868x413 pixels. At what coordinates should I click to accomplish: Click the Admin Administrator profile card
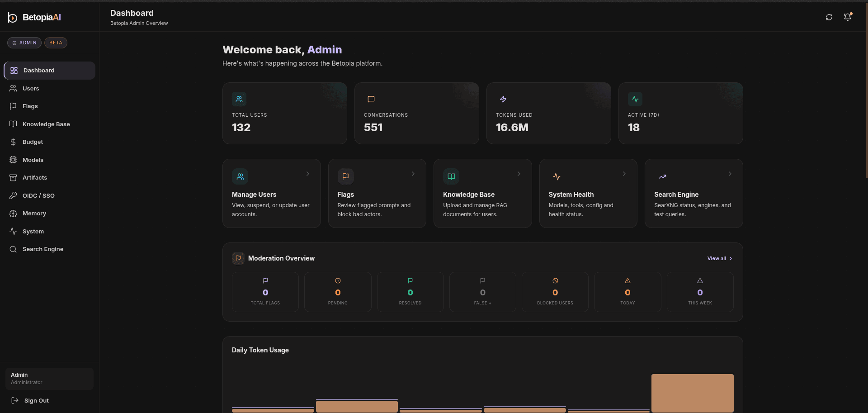tap(50, 379)
